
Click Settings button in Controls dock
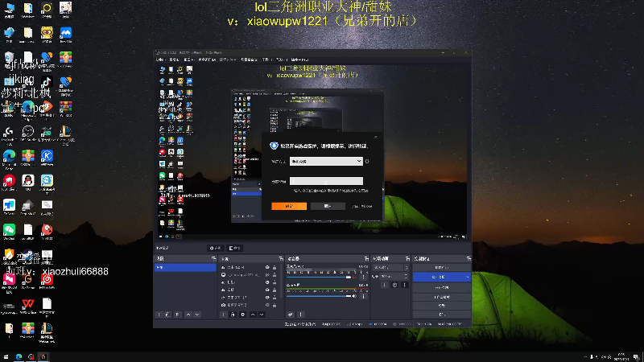(441, 306)
